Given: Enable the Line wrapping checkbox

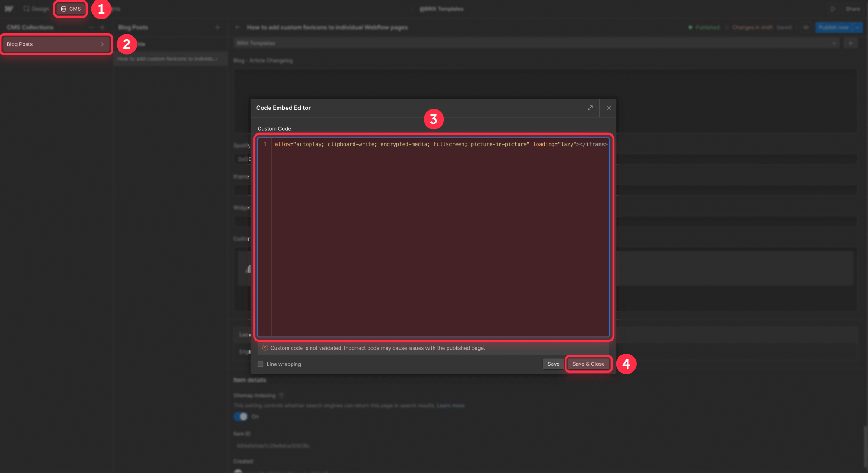Looking at the screenshot, I should pos(260,364).
